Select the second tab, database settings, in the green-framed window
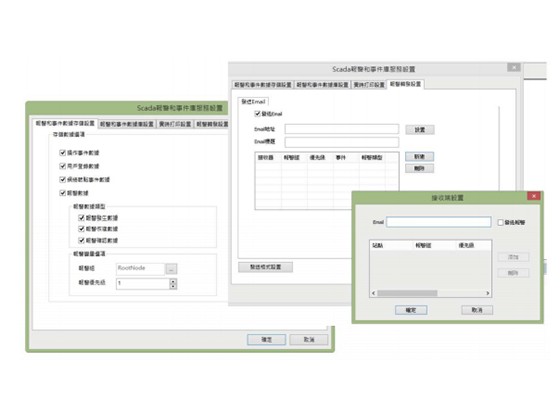 click(x=127, y=124)
